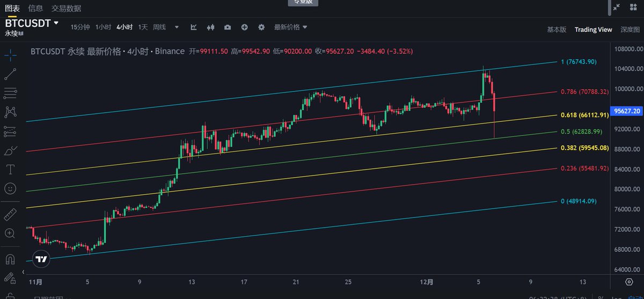Screen dimensions: 644x299
Task: Switch to 深度图 depth chart
Action: click(631, 30)
